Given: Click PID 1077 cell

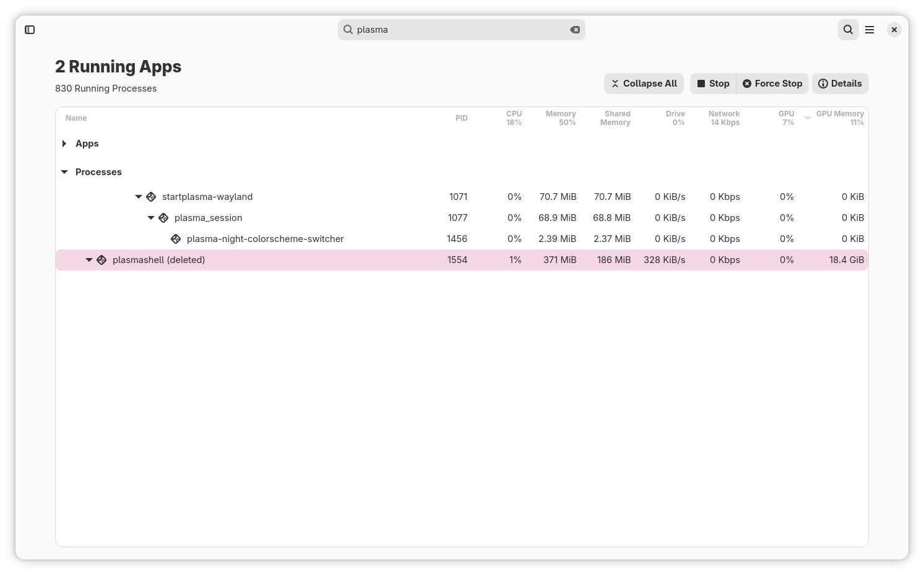Looking at the screenshot, I should [458, 218].
